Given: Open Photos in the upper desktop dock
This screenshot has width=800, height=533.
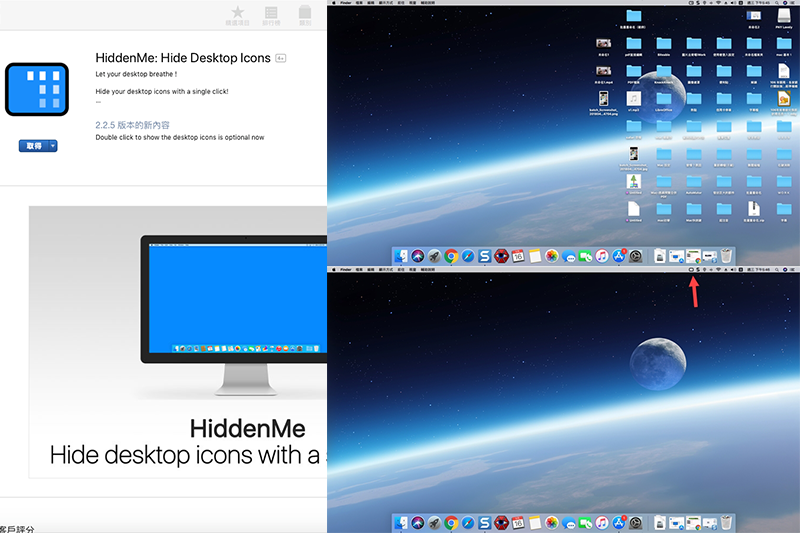Looking at the screenshot, I should tap(552, 256).
